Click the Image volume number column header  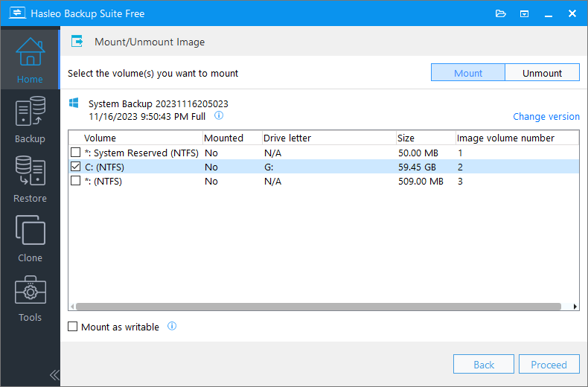pyautogui.click(x=517, y=138)
